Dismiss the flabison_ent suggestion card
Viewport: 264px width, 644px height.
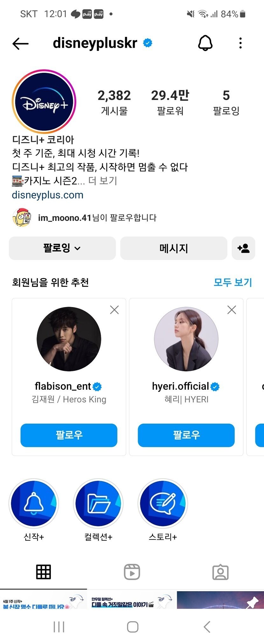point(114,310)
